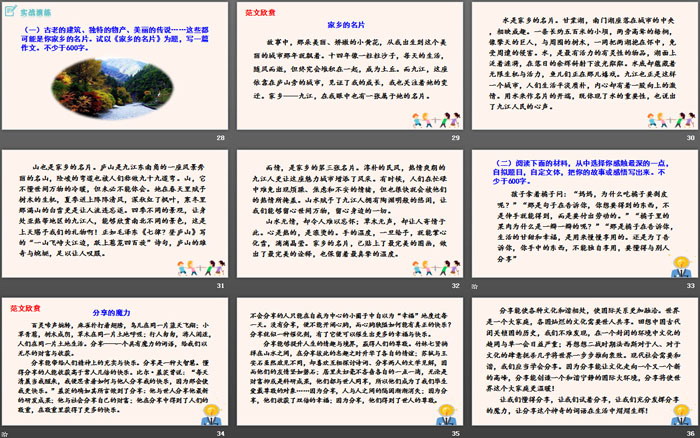The image size is (700, 438).
Task: Select slide 29 titled 家乡的名片
Action: [350, 66]
